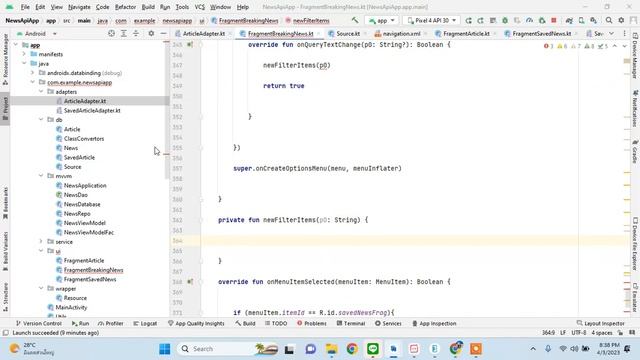Viewport: 640px width, 360px height.
Task: Open the Refactor menu
Action: tap(125, 7)
